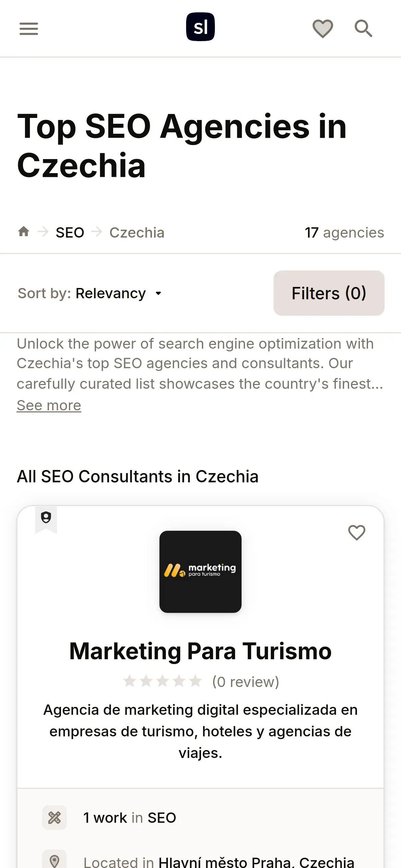Click the sort dropdown caret arrow
Viewport: 401px width, 868px height.
(158, 293)
